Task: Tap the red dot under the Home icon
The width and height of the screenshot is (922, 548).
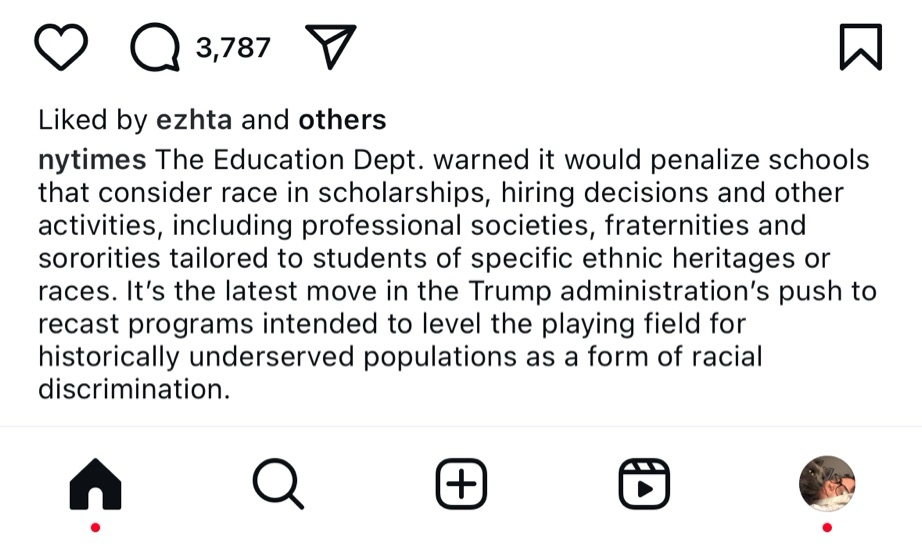Action: point(95,527)
